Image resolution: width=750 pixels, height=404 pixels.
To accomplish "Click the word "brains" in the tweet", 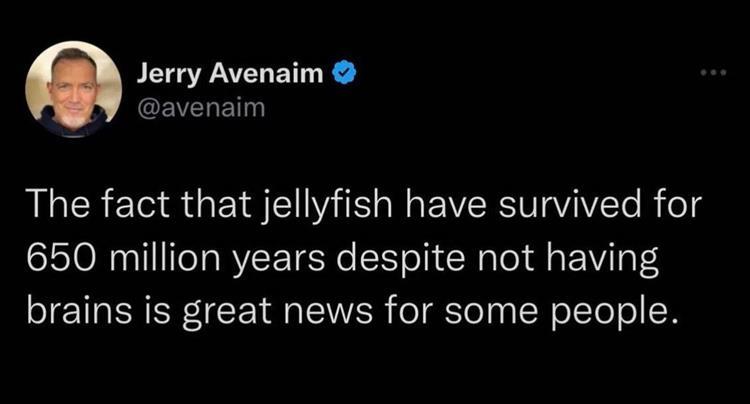I will pos(71,311).
